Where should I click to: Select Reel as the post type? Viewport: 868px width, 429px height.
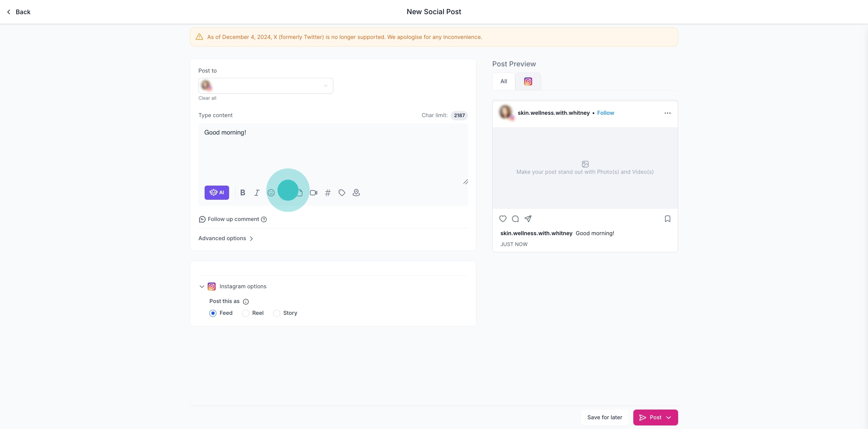[x=246, y=313]
